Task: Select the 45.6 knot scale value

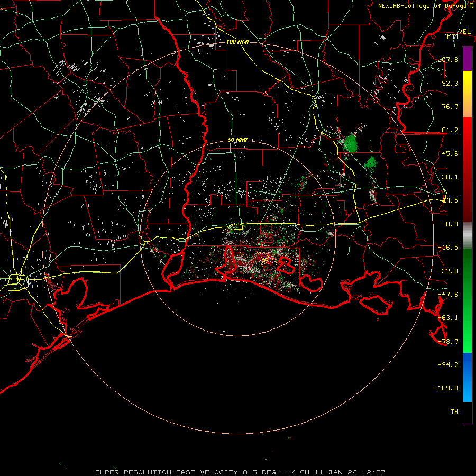Action: pyautogui.click(x=450, y=153)
